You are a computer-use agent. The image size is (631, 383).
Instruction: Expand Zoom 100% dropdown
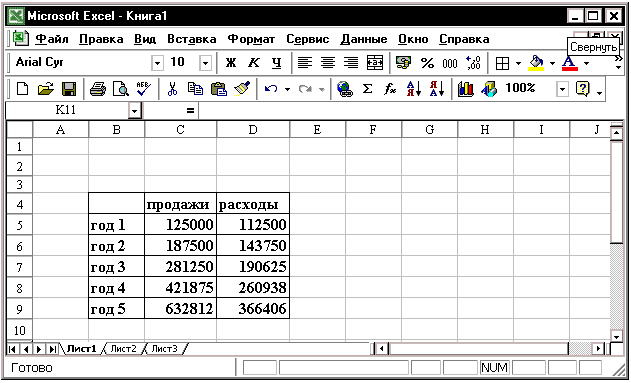[563, 89]
